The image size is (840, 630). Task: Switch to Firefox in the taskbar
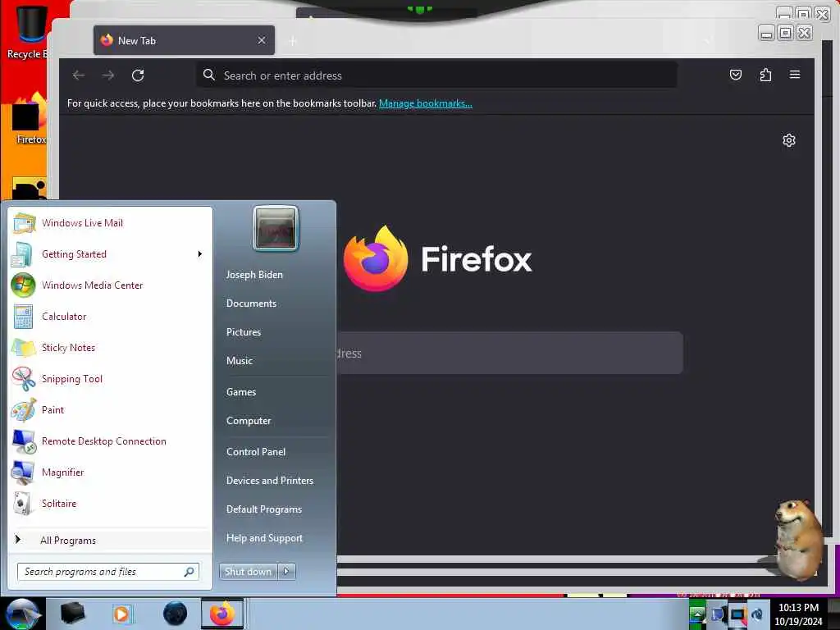click(221, 614)
